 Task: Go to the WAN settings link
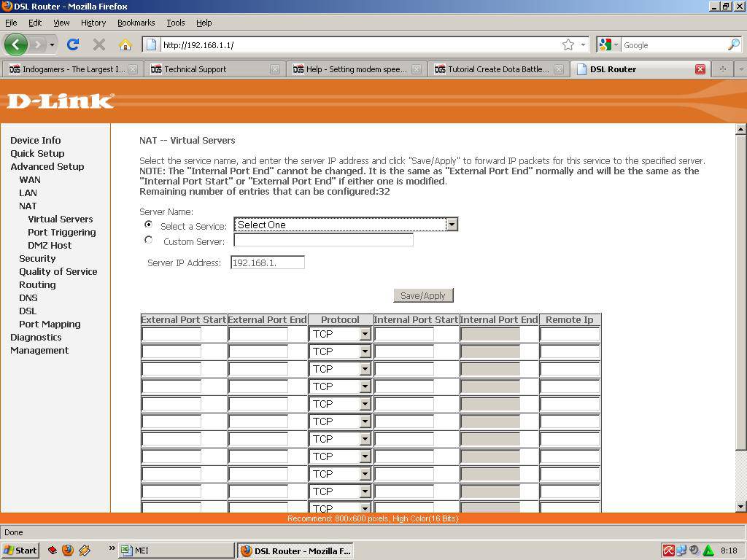click(x=29, y=179)
